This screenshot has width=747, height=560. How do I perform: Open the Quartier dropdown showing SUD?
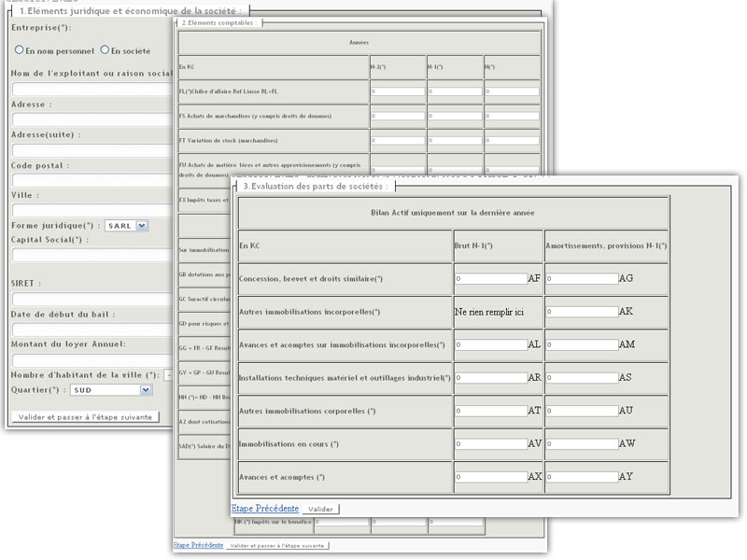pos(111,390)
